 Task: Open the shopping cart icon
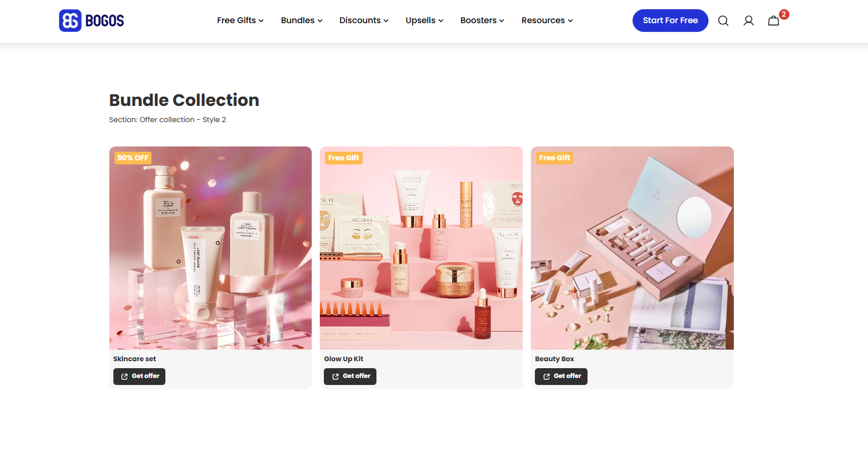(774, 21)
